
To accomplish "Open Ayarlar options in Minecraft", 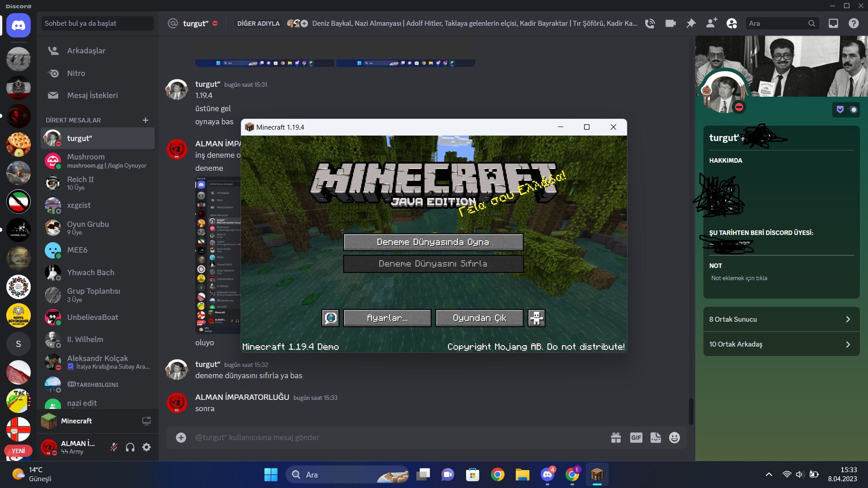I will [x=387, y=318].
